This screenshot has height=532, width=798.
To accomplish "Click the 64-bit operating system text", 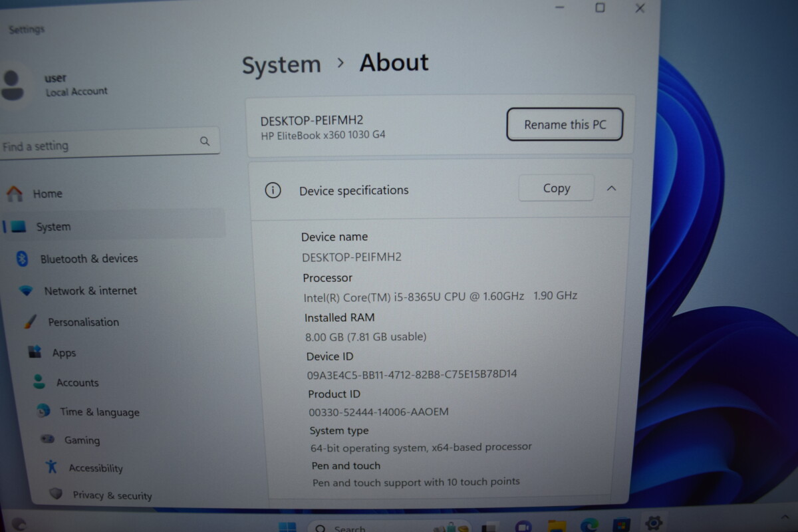I will tap(421, 448).
